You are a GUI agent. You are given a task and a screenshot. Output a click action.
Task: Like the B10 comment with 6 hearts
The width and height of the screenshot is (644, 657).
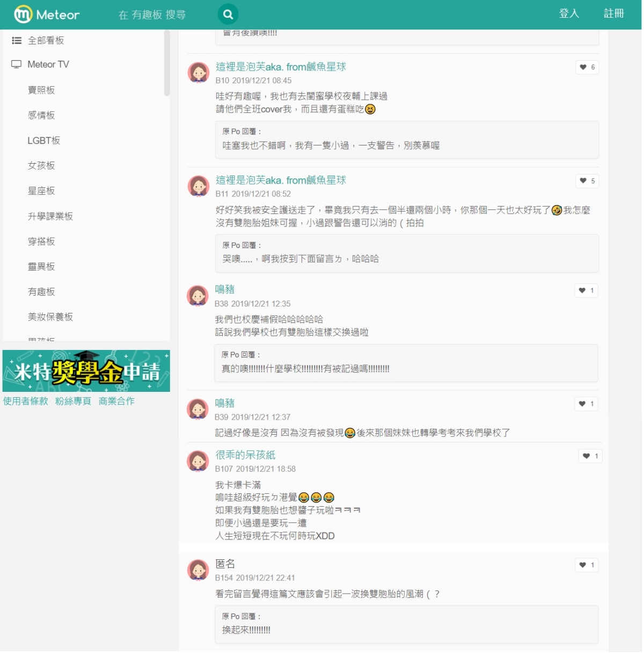click(x=587, y=67)
